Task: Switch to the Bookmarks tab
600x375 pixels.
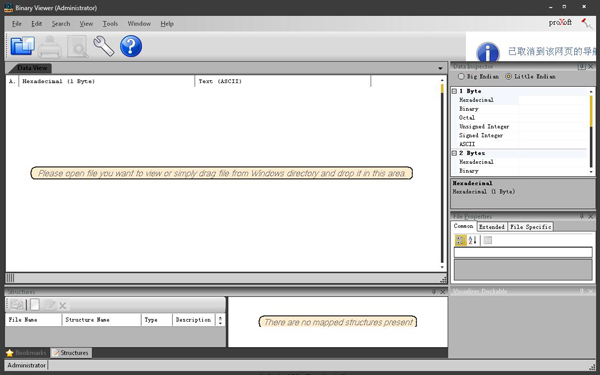Action: pos(26,353)
